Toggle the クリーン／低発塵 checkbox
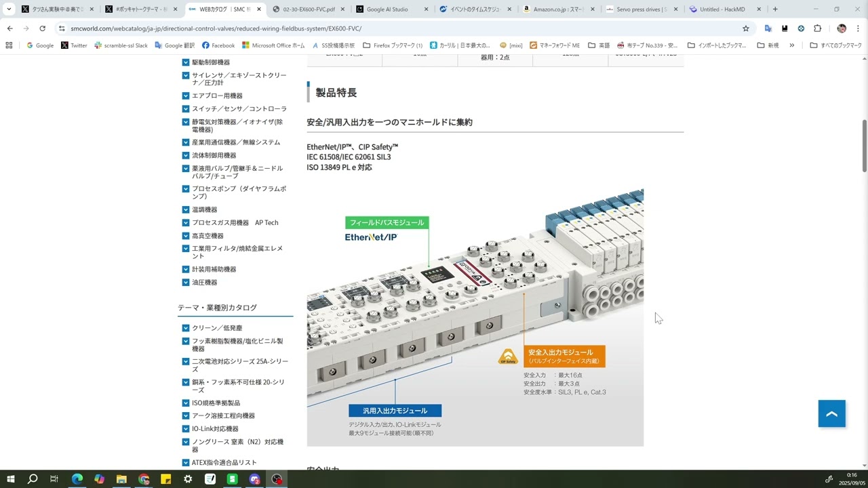 186,328
